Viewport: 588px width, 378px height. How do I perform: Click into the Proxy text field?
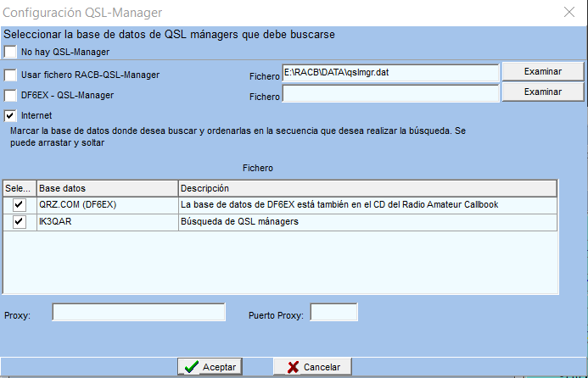tap(138, 313)
